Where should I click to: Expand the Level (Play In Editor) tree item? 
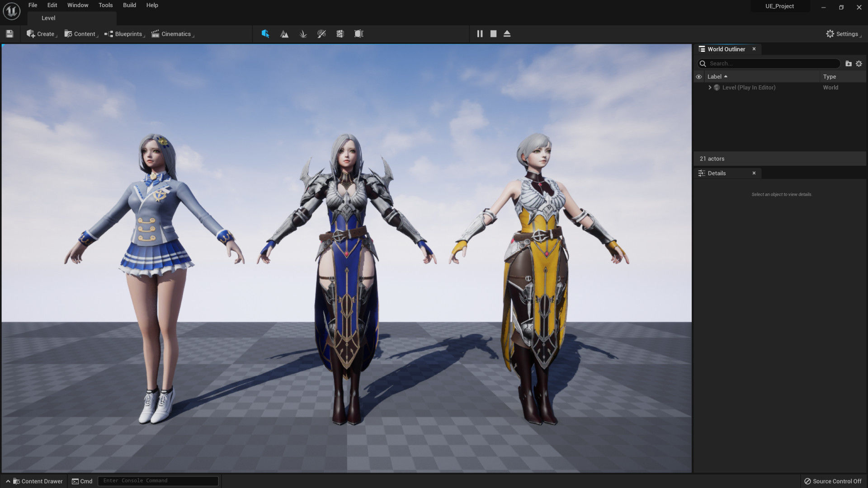tap(710, 88)
